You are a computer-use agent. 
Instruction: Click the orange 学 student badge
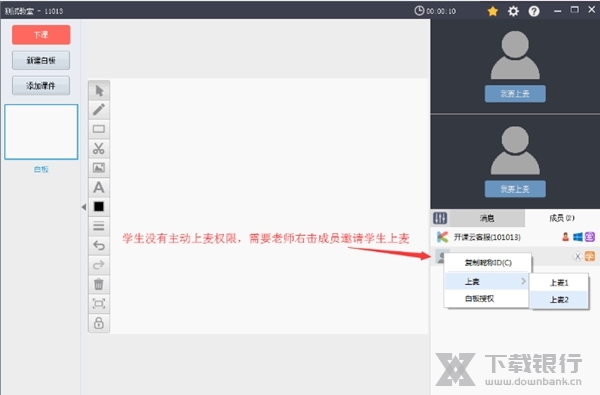pyautogui.click(x=590, y=256)
